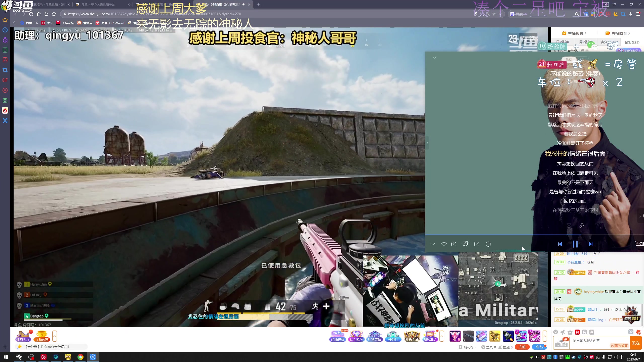Open 互动预言 prediction icon
The image size is (644, 362).
42,336
